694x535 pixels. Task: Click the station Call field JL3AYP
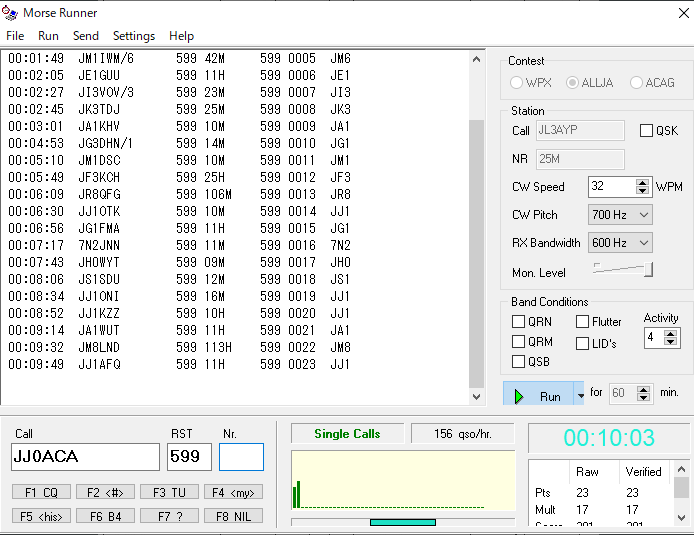[x=580, y=131]
